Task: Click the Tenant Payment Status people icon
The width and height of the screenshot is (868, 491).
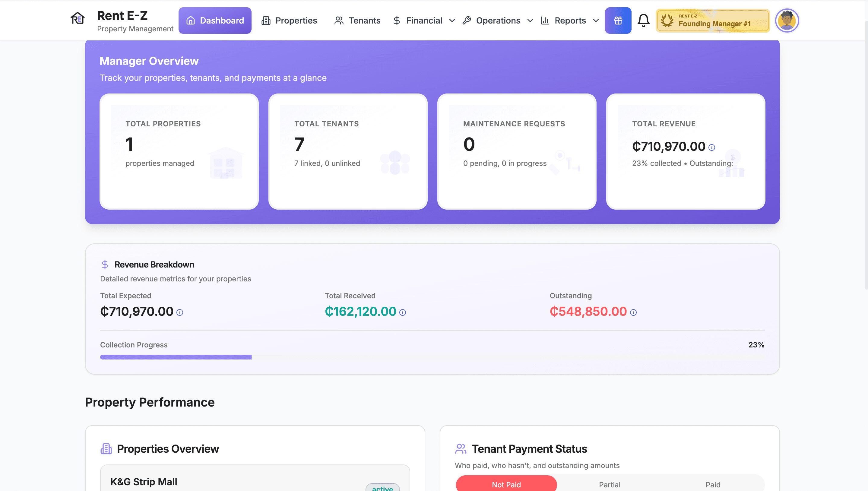Action: click(461, 449)
